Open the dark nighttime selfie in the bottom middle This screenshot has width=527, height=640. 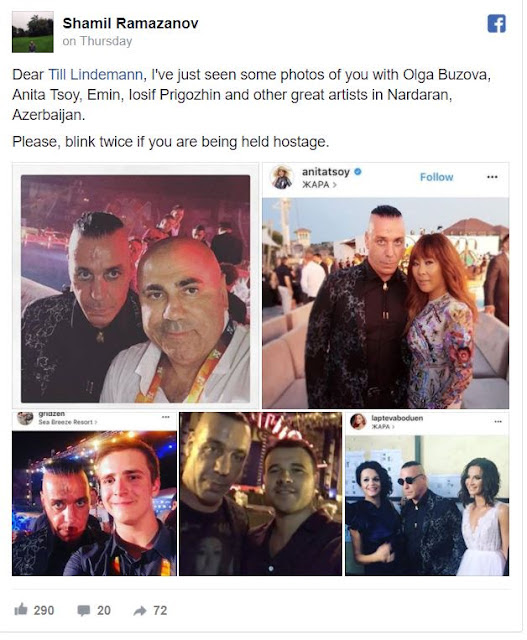click(x=260, y=494)
